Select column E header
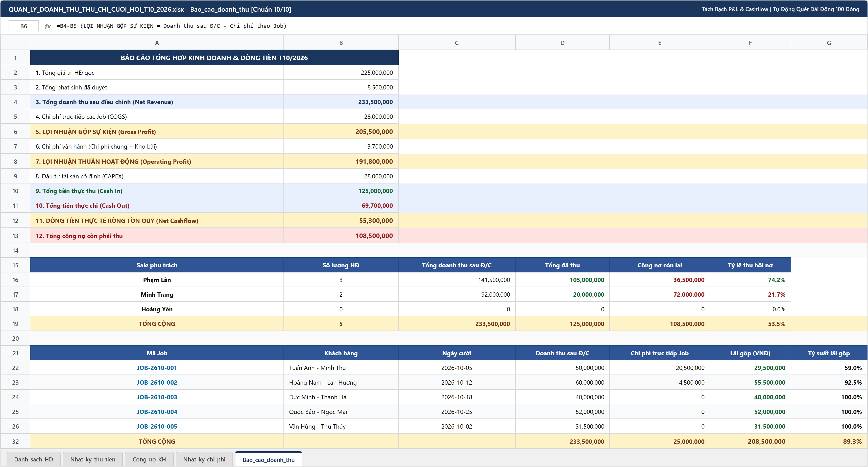 (x=660, y=43)
